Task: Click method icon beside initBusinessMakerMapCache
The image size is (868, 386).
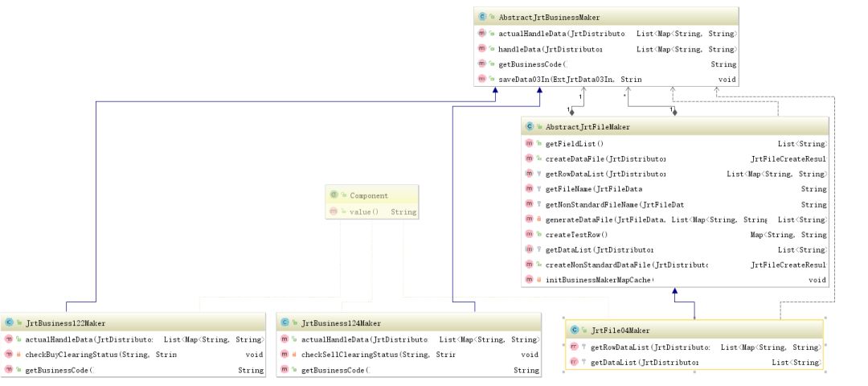Action: (529, 280)
